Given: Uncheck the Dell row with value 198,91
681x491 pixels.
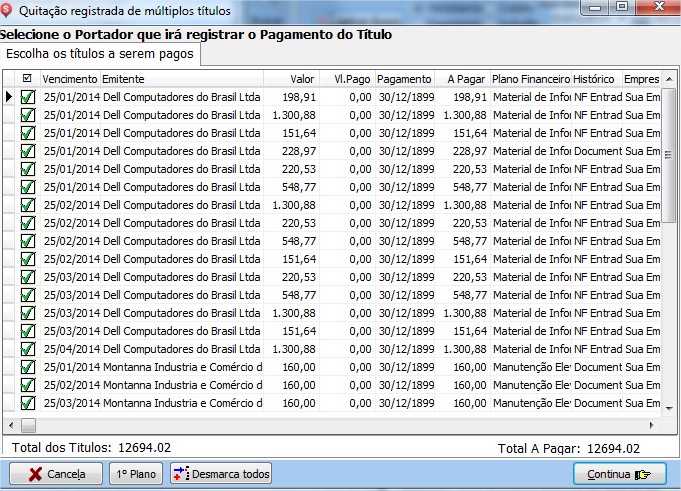Looking at the screenshot, I should [27, 97].
